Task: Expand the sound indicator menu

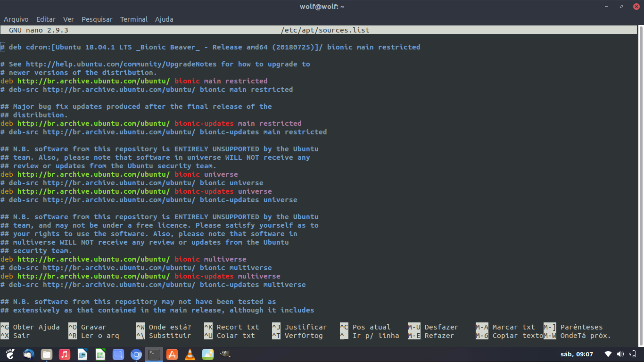Action: 620,354
